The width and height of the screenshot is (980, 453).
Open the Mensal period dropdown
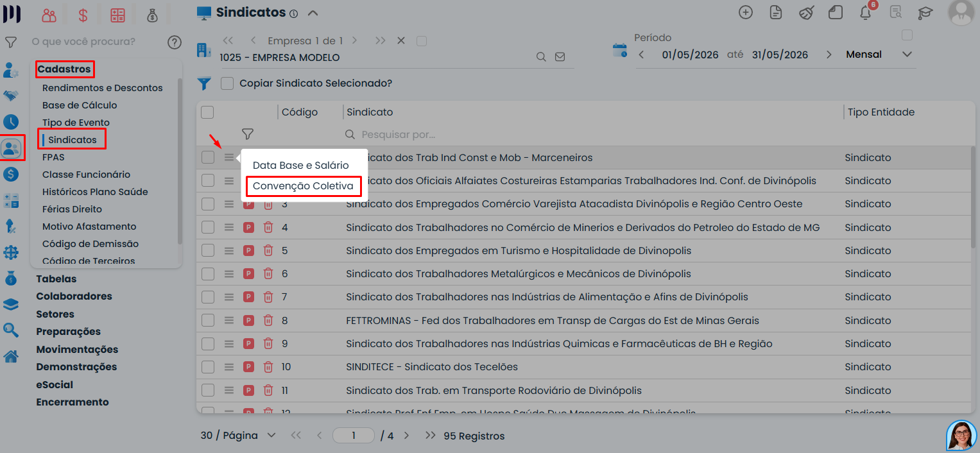879,55
